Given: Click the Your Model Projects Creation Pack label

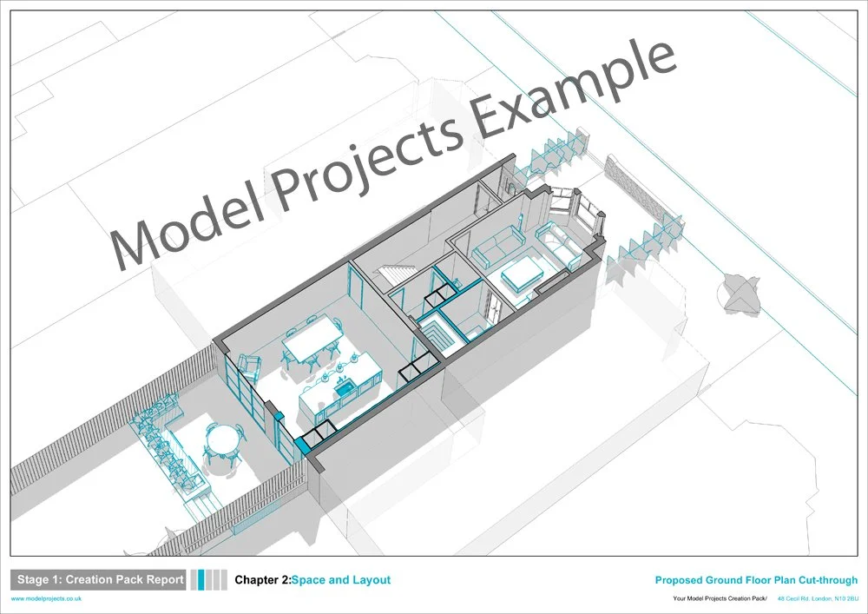Looking at the screenshot, I should point(720,598).
